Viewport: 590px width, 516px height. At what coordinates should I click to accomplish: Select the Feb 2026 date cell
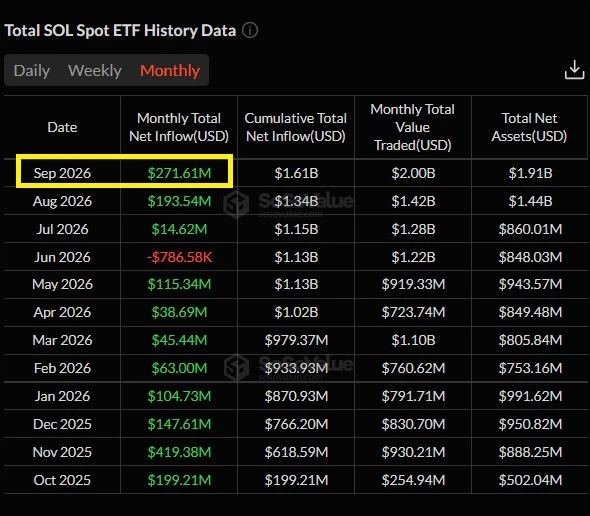click(x=62, y=368)
